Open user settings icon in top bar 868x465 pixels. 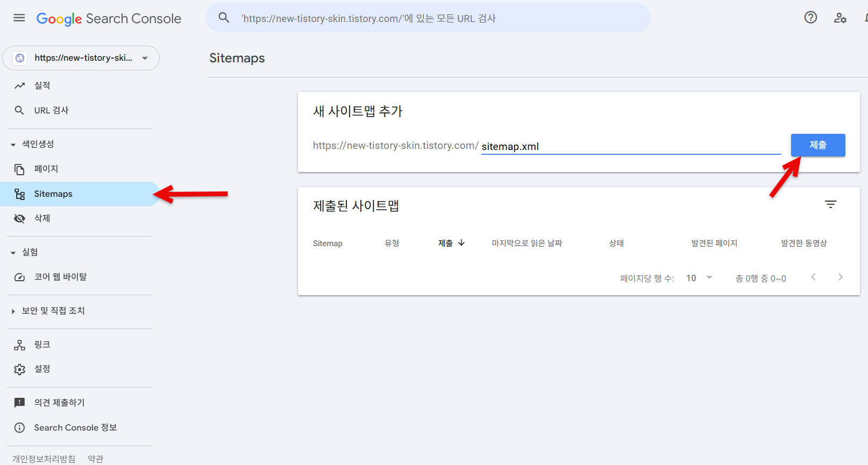(840, 18)
